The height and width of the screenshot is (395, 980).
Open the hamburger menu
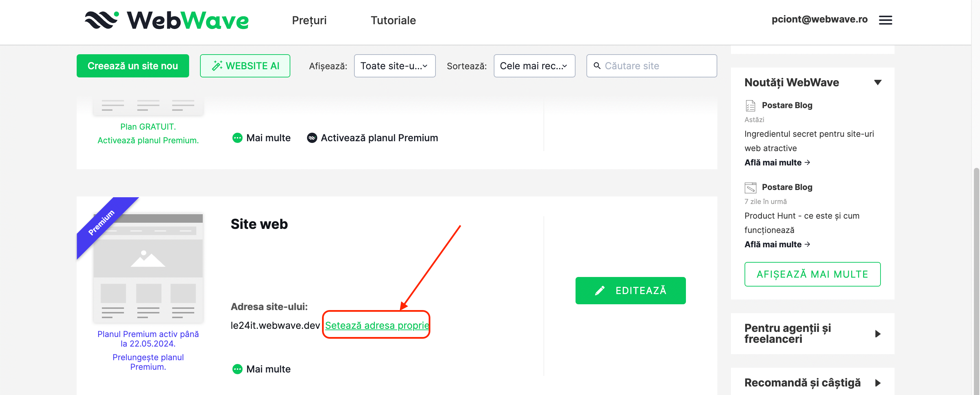885,20
